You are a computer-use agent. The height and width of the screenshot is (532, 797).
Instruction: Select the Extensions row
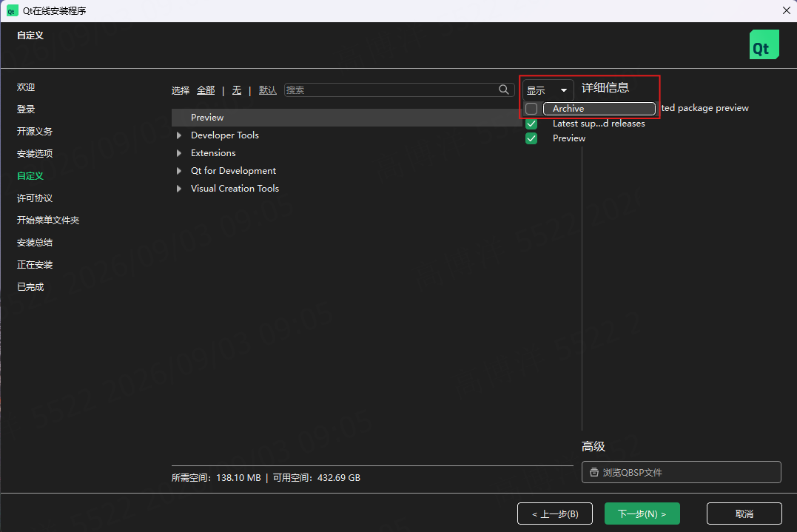(x=346, y=153)
